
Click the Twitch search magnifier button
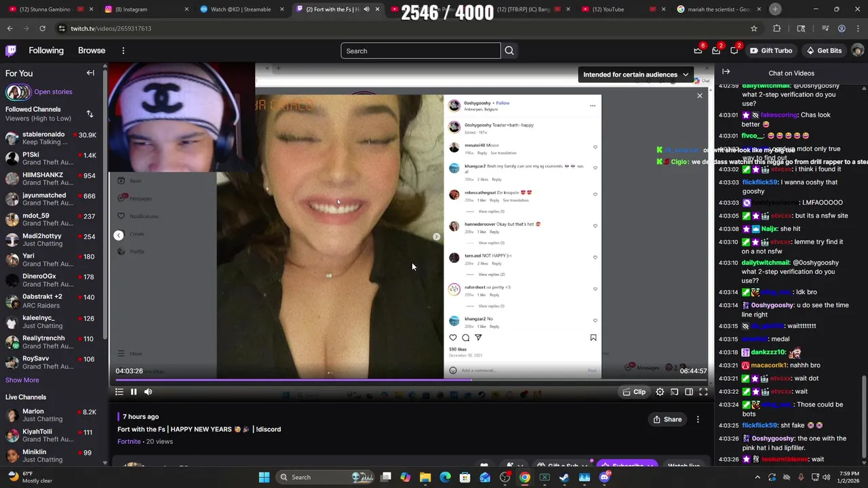pyautogui.click(x=509, y=51)
